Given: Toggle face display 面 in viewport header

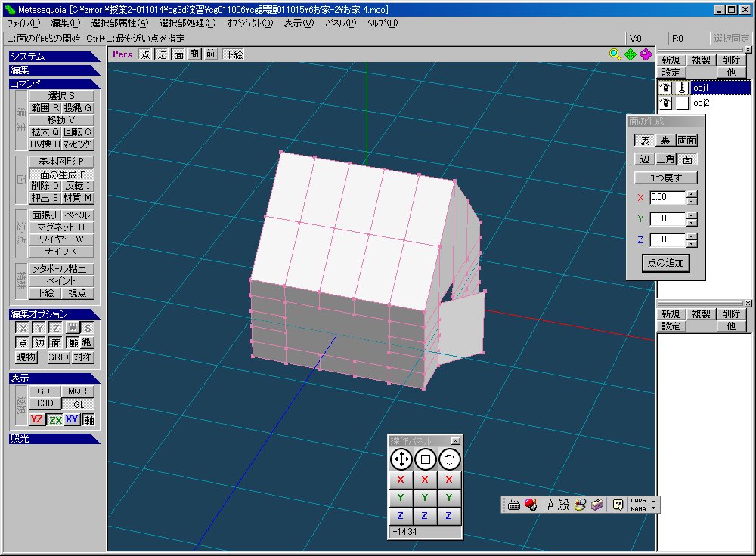Looking at the screenshot, I should point(178,54).
